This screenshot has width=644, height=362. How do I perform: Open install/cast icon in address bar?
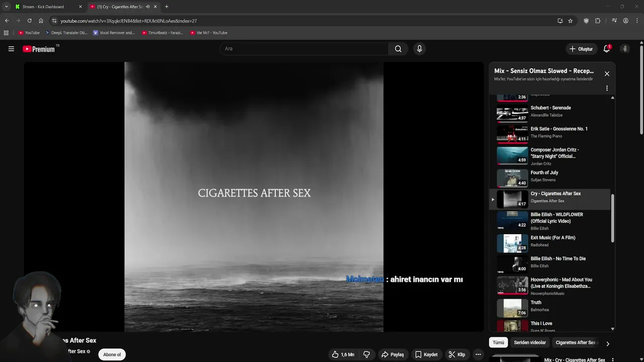click(560, 21)
